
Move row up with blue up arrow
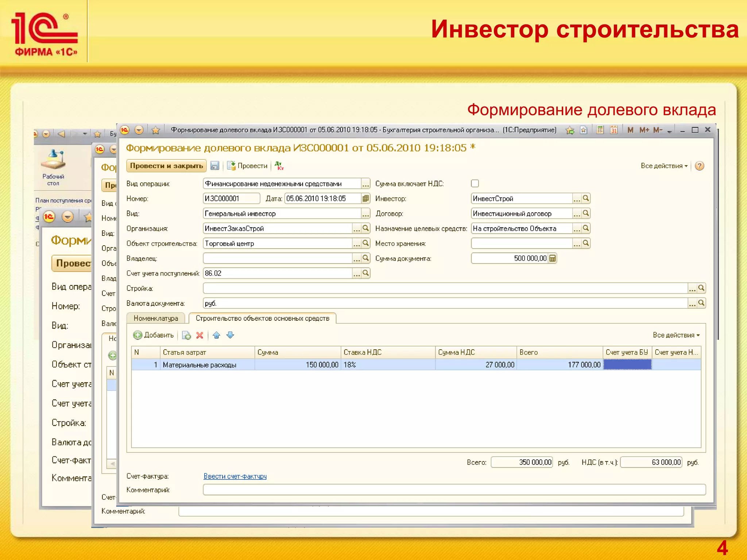tap(216, 335)
